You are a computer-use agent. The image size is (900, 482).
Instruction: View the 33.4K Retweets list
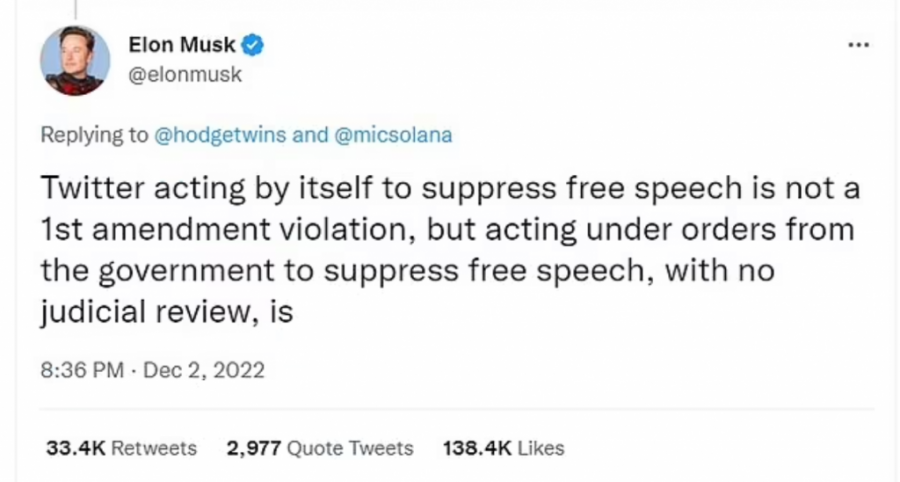click(x=121, y=448)
